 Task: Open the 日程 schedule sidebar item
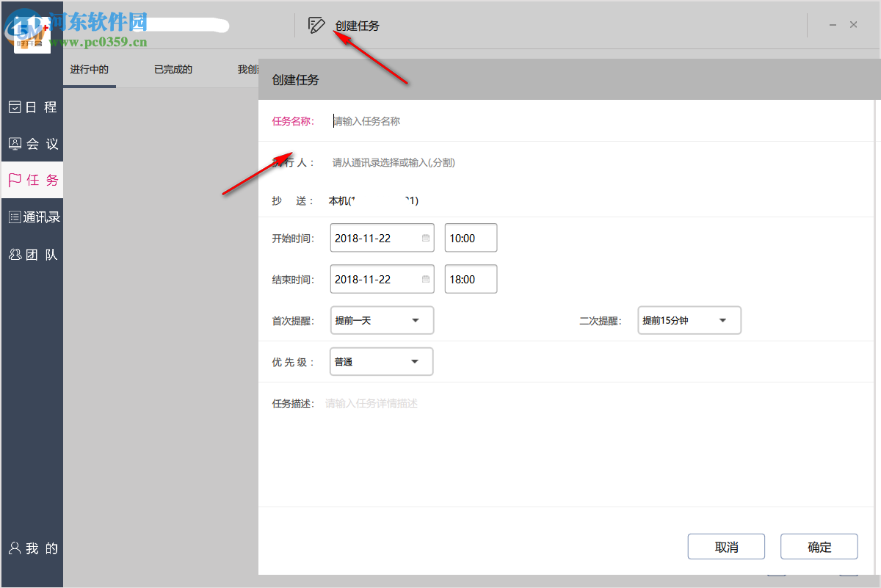point(32,107)
